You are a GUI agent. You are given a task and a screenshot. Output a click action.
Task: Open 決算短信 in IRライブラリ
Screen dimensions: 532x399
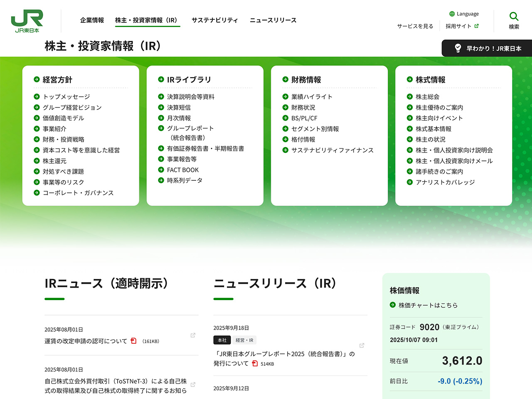pyautogui.click(x=179, y=107)
